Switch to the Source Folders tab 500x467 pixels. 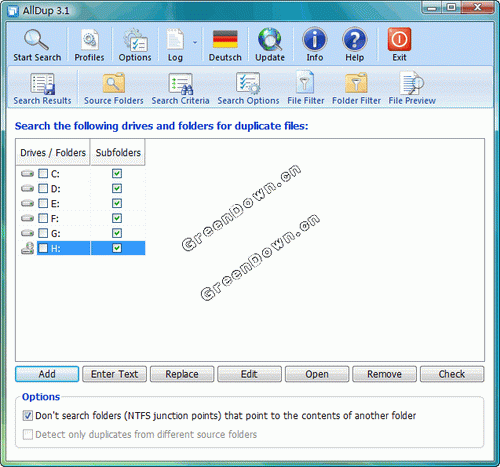tap(114, 89)
